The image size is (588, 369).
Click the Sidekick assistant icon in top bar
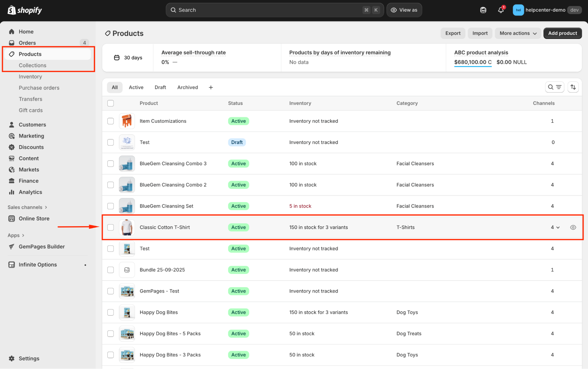point(483,10)
